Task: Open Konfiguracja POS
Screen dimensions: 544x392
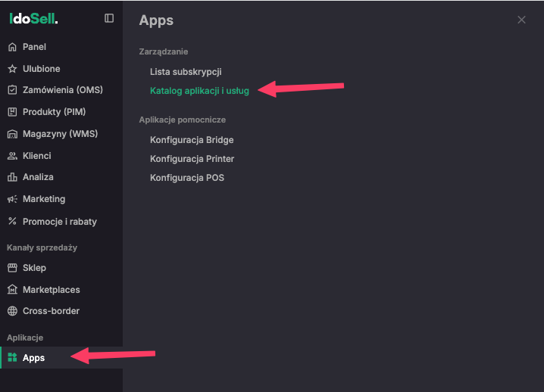Action: 187,178
